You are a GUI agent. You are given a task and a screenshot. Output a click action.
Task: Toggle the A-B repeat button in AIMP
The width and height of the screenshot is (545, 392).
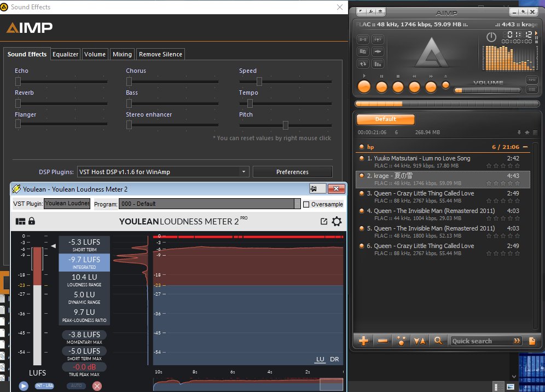click(363, 39)
